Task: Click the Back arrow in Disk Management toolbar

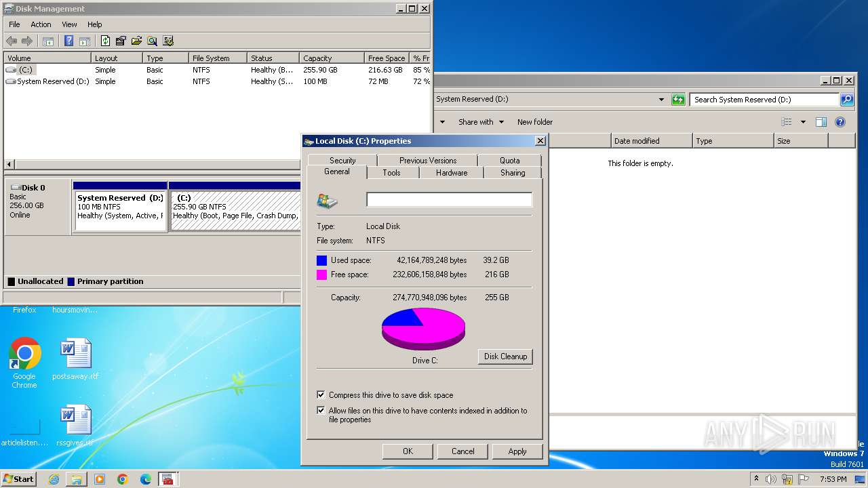Action: [x=12, y=41]
